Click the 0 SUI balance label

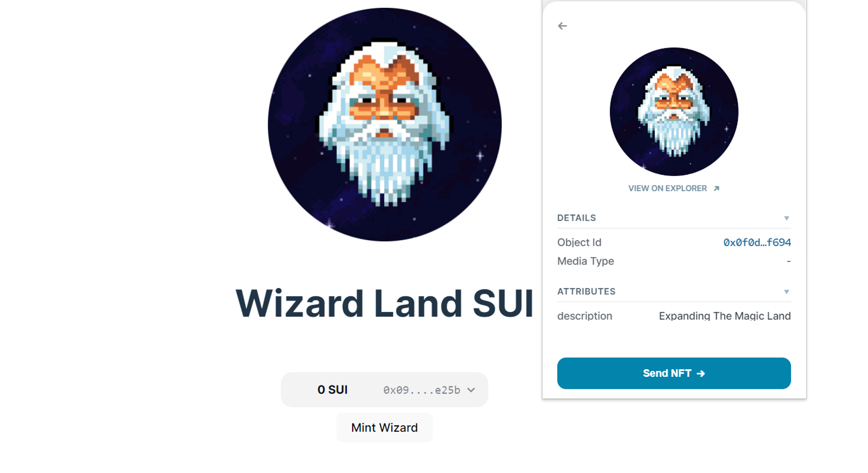pyautogui.click(x=332, y=390)
